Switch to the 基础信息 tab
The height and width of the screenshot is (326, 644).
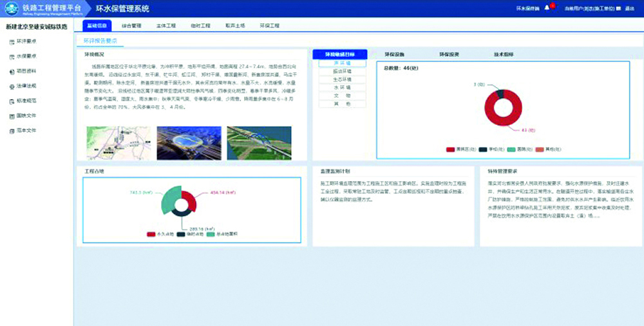(x=97, y=26)
